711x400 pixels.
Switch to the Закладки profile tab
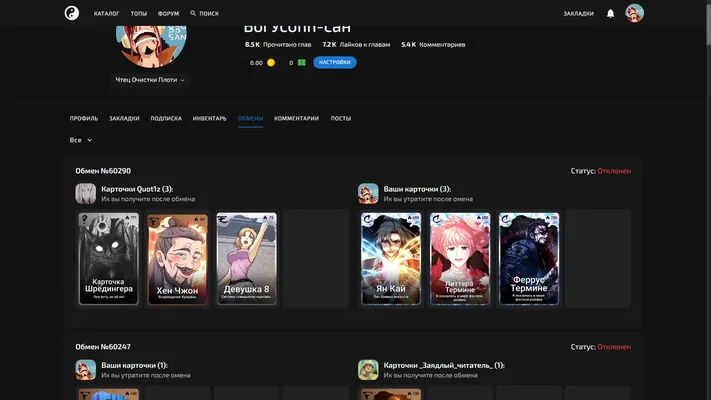tap(124, 118)
